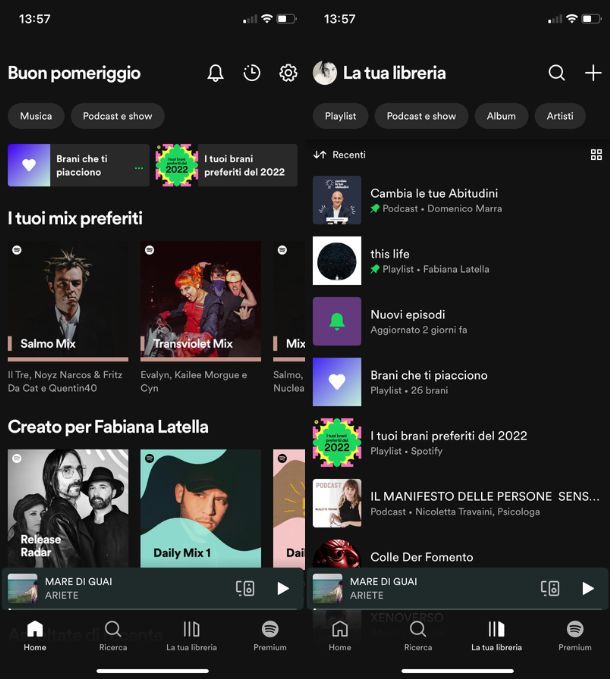Screen dimensions: 610x679
Task: Open I tuoi brani preferiti del 2022 library row
Action: (457, 443)
